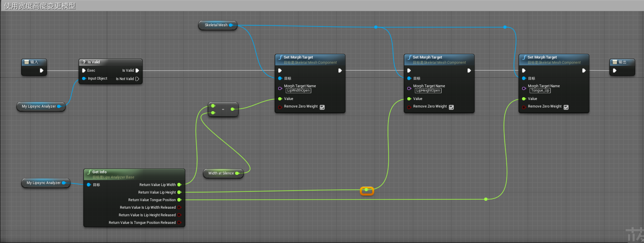Click the Skeletal Mesh variable output pin

[231, 25]
